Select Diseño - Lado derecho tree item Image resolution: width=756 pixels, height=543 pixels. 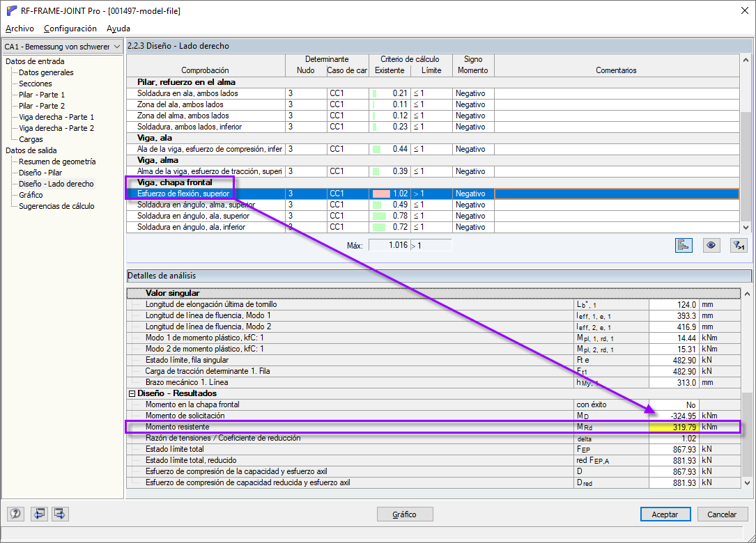point(56,184)
